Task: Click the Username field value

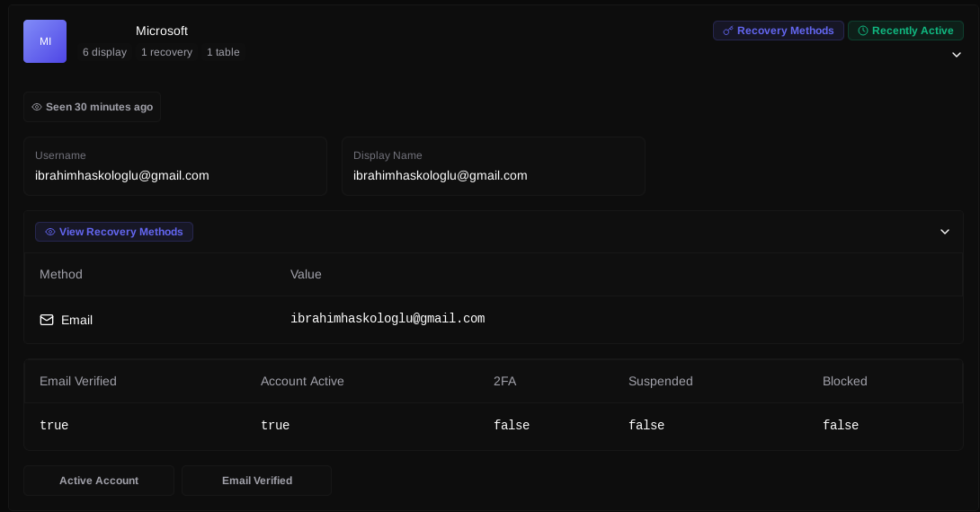Action: [x=122, y=175]
